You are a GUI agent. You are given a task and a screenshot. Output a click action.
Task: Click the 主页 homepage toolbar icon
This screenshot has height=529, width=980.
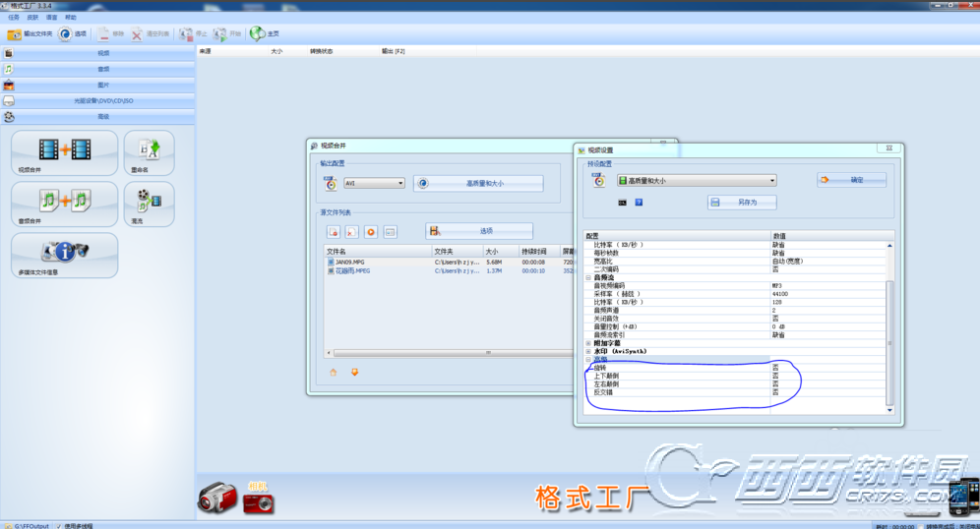pyautogui.click(x=258, y=33)
